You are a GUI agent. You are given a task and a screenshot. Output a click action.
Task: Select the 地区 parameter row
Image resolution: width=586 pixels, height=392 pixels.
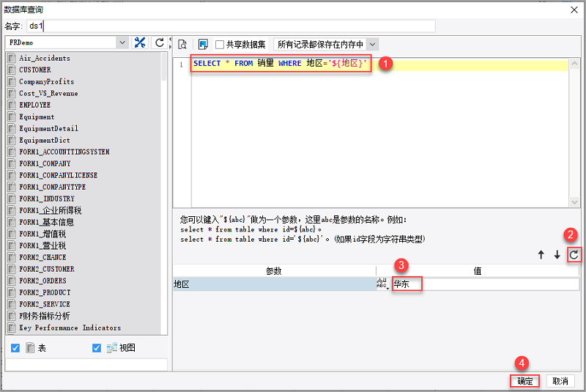click(x=274, y=284)
